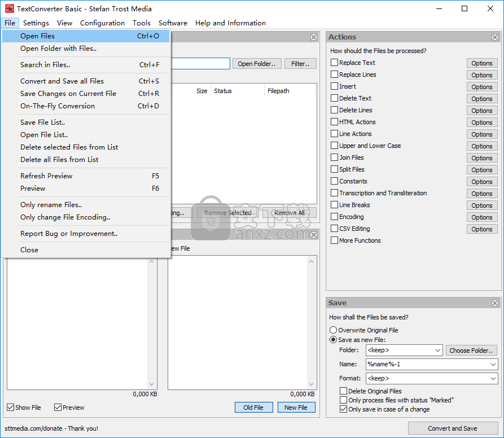Expand the Format dropdown
Image resolution: width=504 pixels, height=438 pixels.
(x=493, y=379)
